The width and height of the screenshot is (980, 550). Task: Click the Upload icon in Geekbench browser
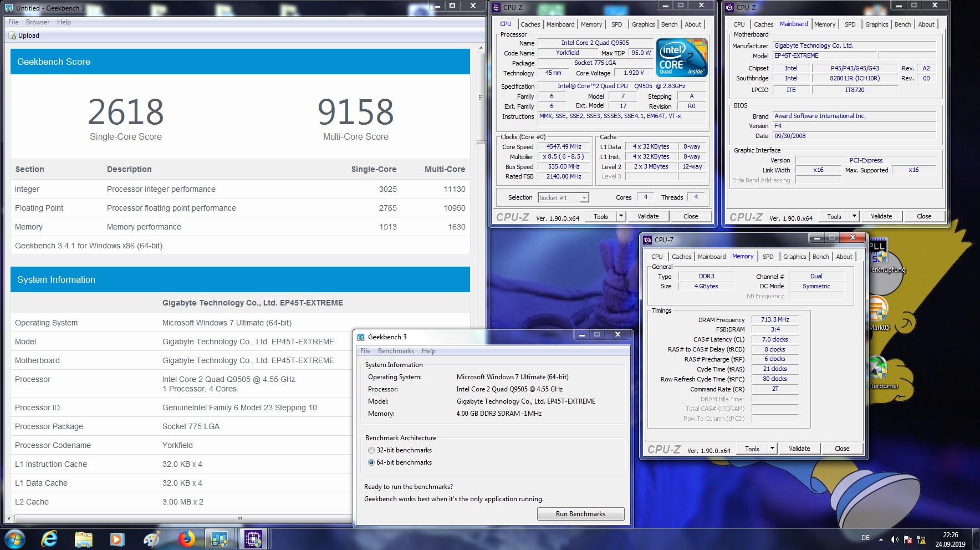tap(13, 35)
